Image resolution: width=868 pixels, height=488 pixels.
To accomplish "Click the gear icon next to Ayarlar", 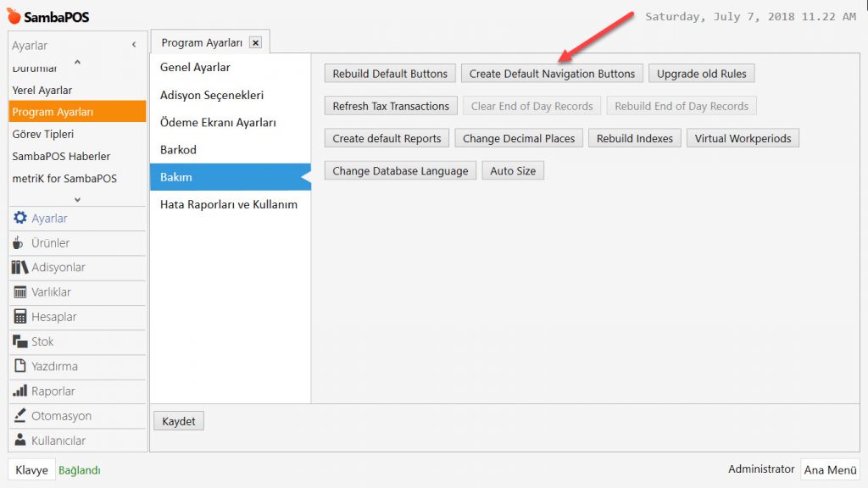I will (x=20, y=219).
